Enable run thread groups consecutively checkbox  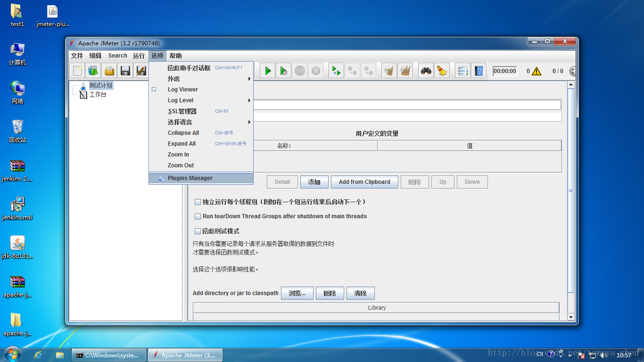[x=198, y=202]
